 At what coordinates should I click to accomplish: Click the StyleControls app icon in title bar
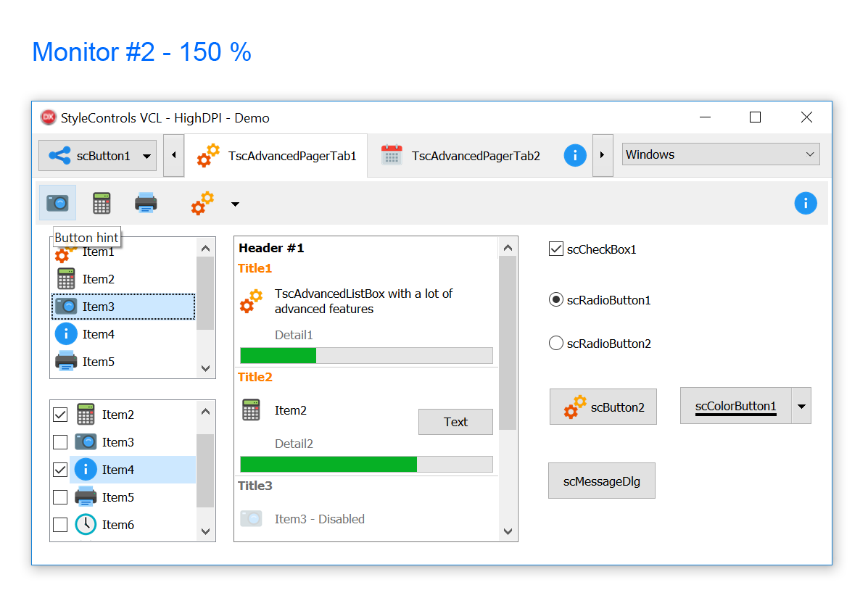coord(49,117)
